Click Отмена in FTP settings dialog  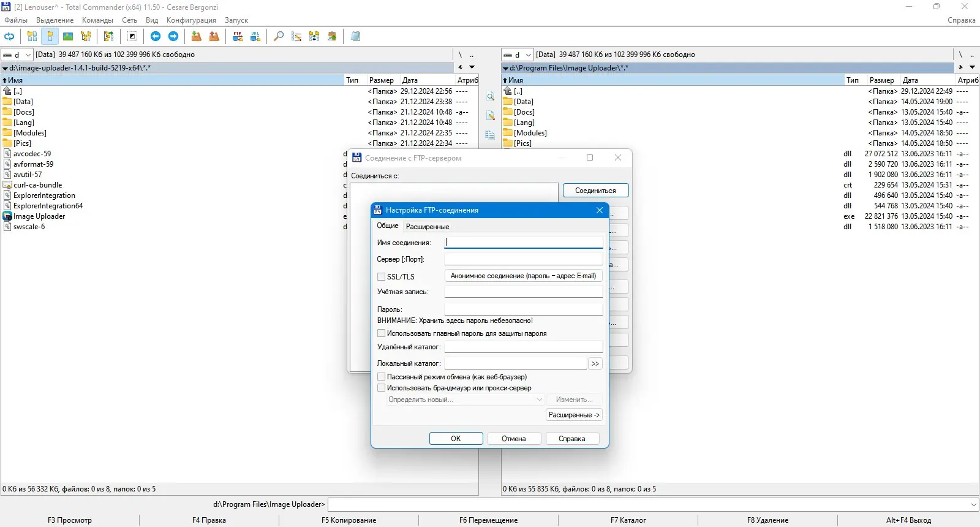click(514, 439)
